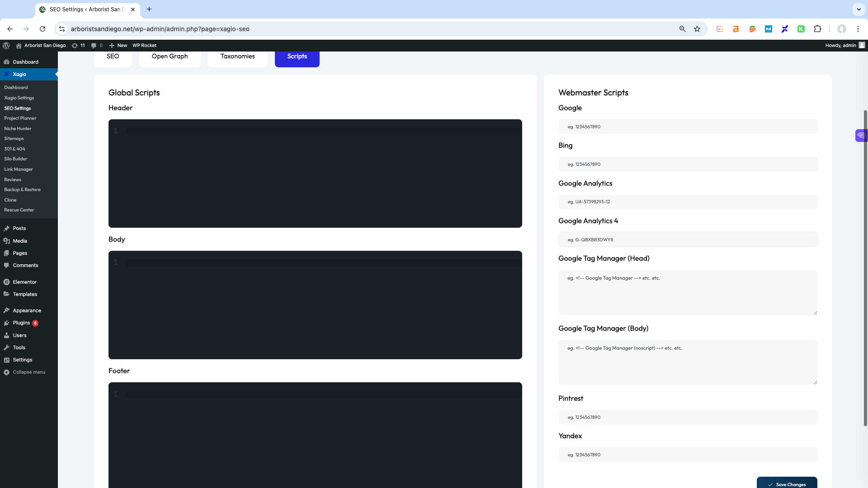Open Elementor menu
Viewport: 868px width, 488px height.
coord(29,282)
